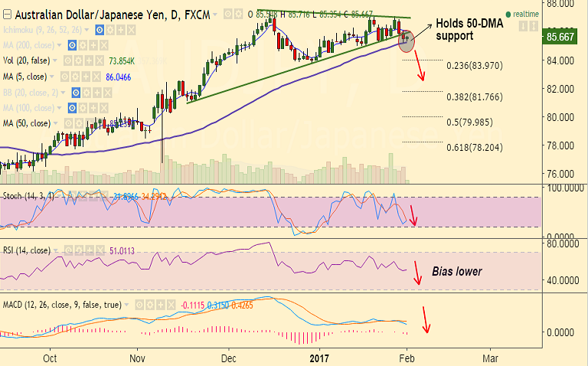Open Ichimoku settings gear

point(110,30)
